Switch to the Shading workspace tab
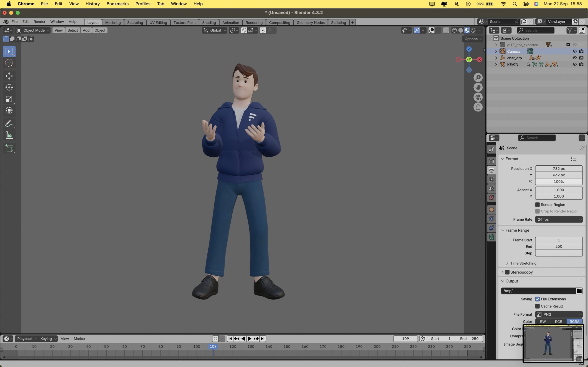This screenshot has width=588, height=367. coord(209,22)
